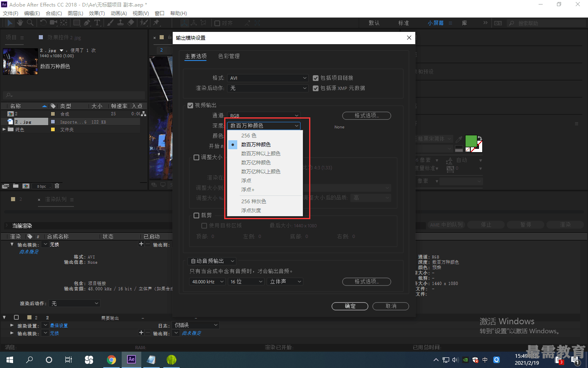This screenshot has width=588, height=368.
Task: Open the 立体声 channels dropdown
Action: [x=285, y=282]
